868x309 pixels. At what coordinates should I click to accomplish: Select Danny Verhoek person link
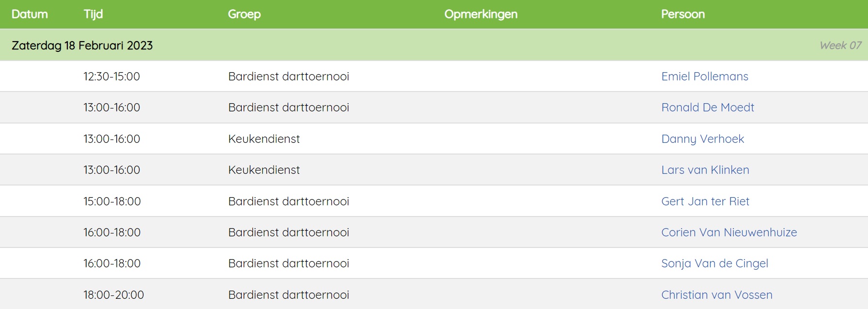pyautogui.click(x=703, y=139)
